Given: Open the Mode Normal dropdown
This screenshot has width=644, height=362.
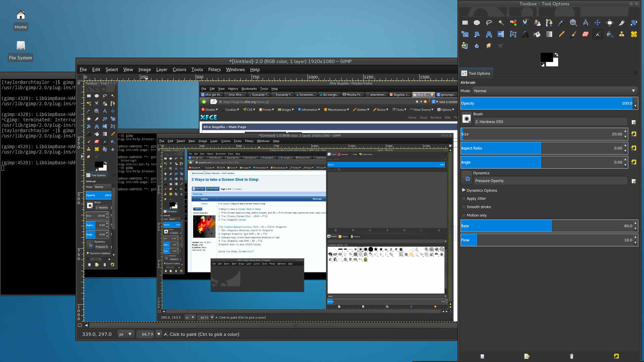Looking at the screenshot, I should coord(554,91).
